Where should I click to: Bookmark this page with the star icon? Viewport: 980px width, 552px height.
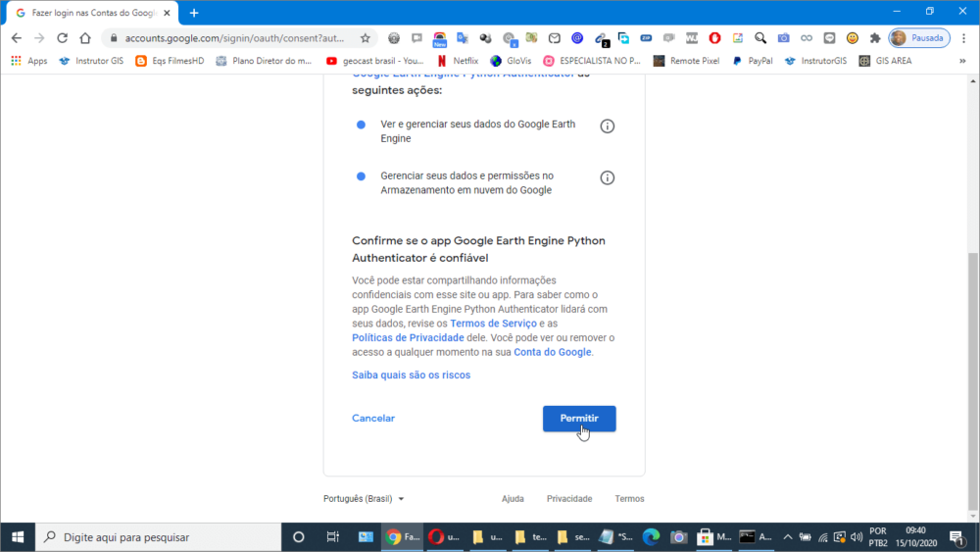point(366,38)
